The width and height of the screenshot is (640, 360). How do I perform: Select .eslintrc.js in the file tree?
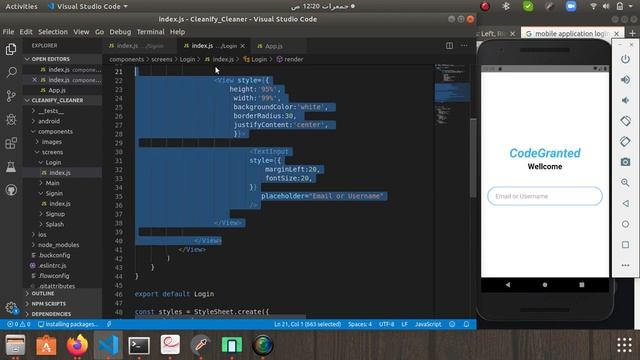[52, 265]
